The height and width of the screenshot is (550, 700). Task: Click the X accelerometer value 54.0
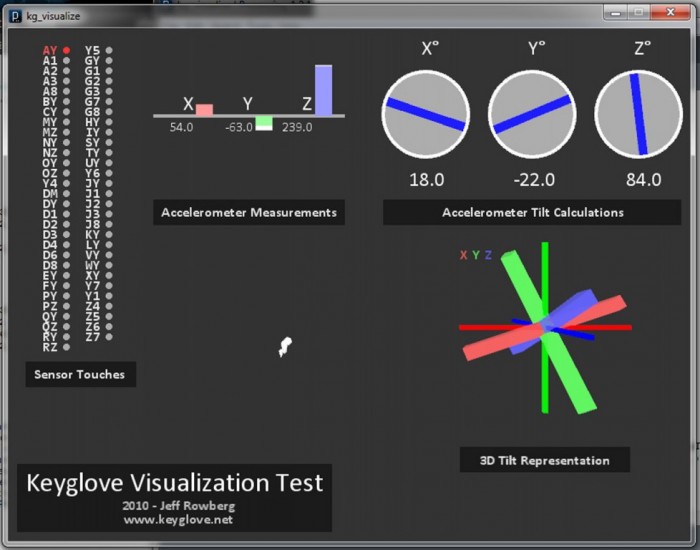pyautogui.click(x=181, y=128)
